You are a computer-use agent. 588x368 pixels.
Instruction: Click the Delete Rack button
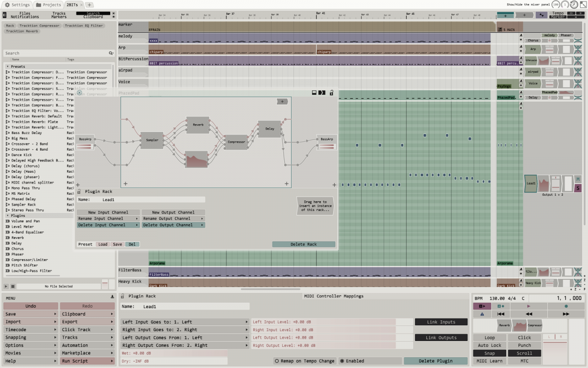tap(304, 244)
